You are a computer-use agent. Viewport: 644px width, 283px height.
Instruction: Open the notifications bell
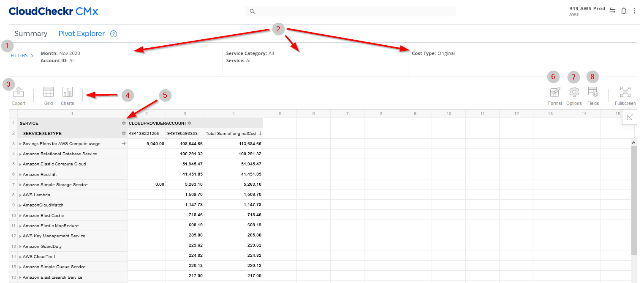pyautogui.click(x=624, y=11)
